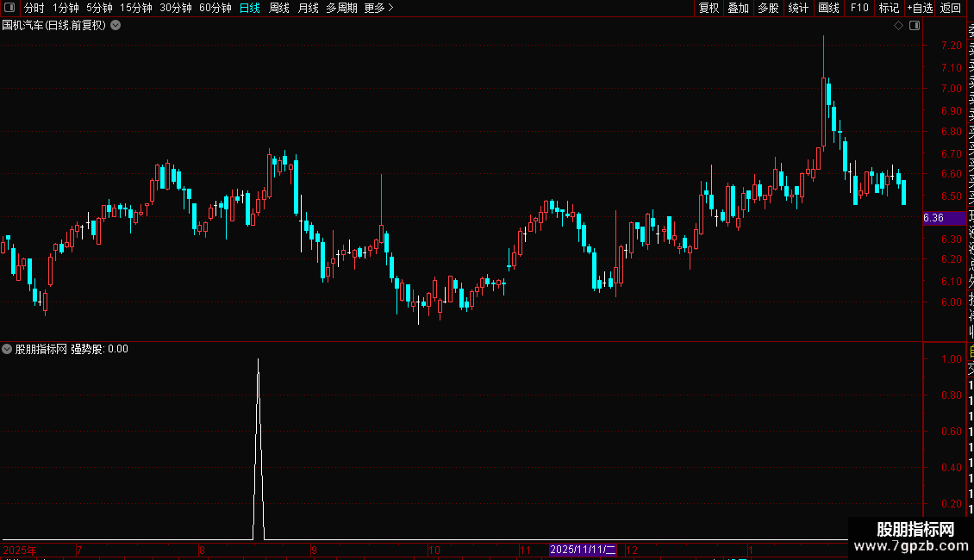Switch to 月线 monthly chart
Viewport: 974px width, 560px height.
click(x=308, y=8)
